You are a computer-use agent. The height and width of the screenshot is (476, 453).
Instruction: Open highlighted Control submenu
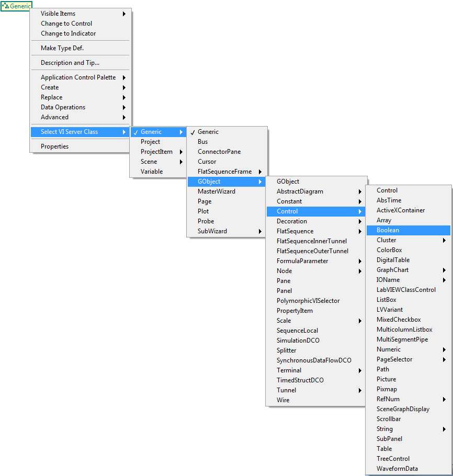(316, 211)
